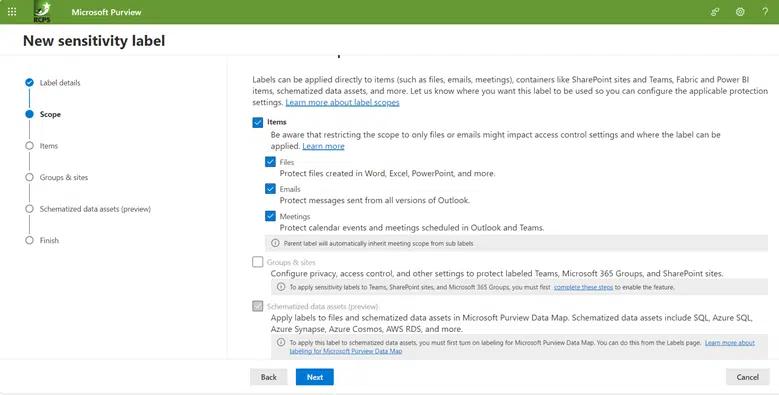Click the Apply labels to files description

512,323
